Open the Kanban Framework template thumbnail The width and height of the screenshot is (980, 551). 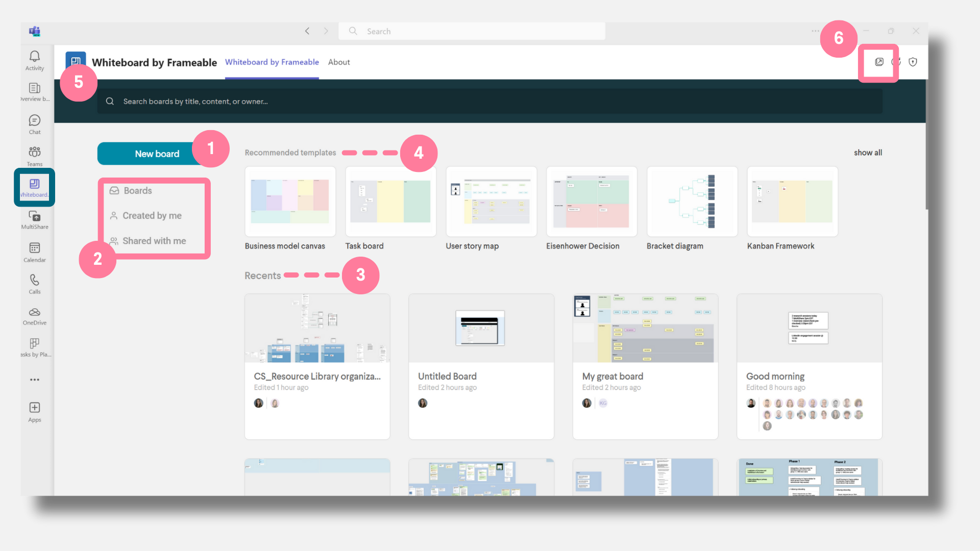pos(792,202)
